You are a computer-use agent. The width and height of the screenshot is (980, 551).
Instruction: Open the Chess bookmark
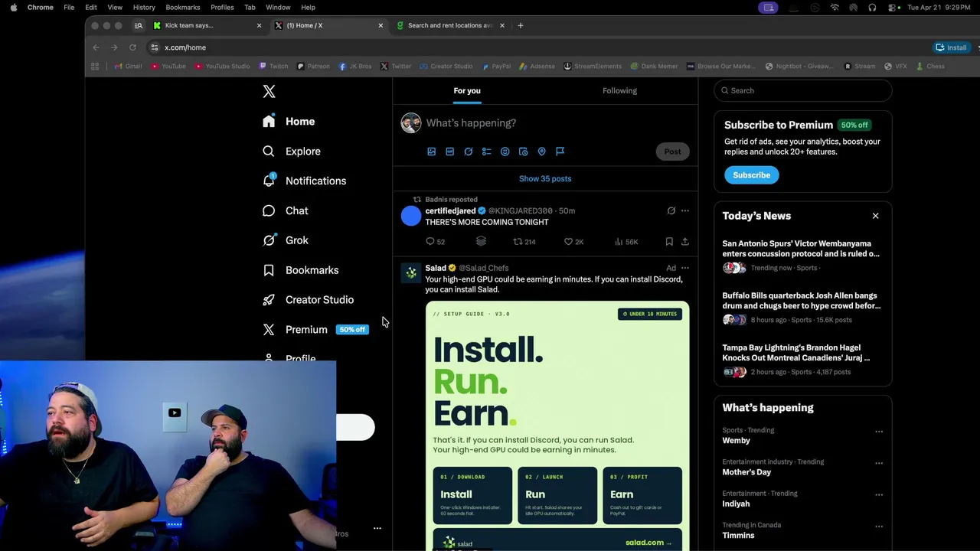pyautogui.click(x=930, y=67)
